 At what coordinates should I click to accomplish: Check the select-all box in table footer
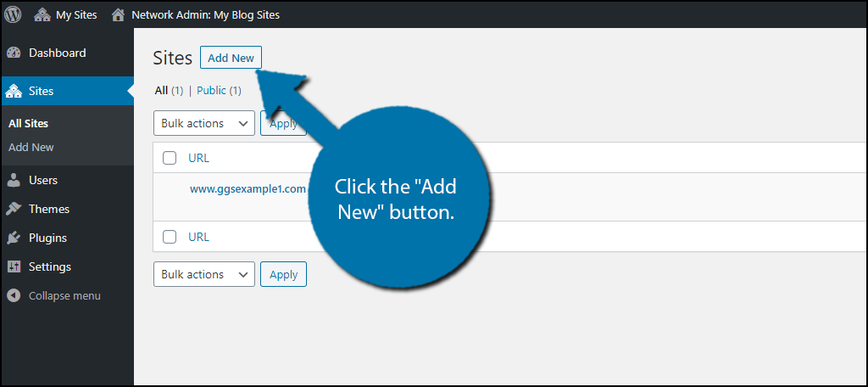[x=170, y=237]
